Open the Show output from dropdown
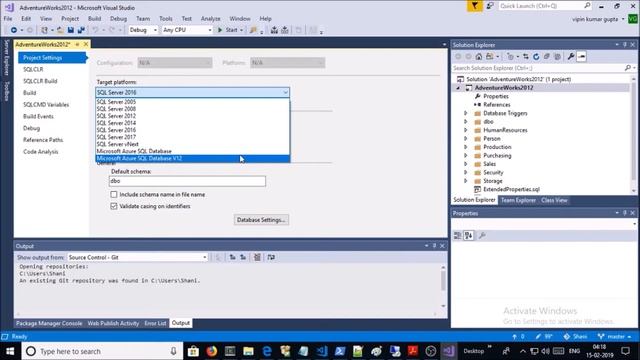 click(x=138, y=257)
